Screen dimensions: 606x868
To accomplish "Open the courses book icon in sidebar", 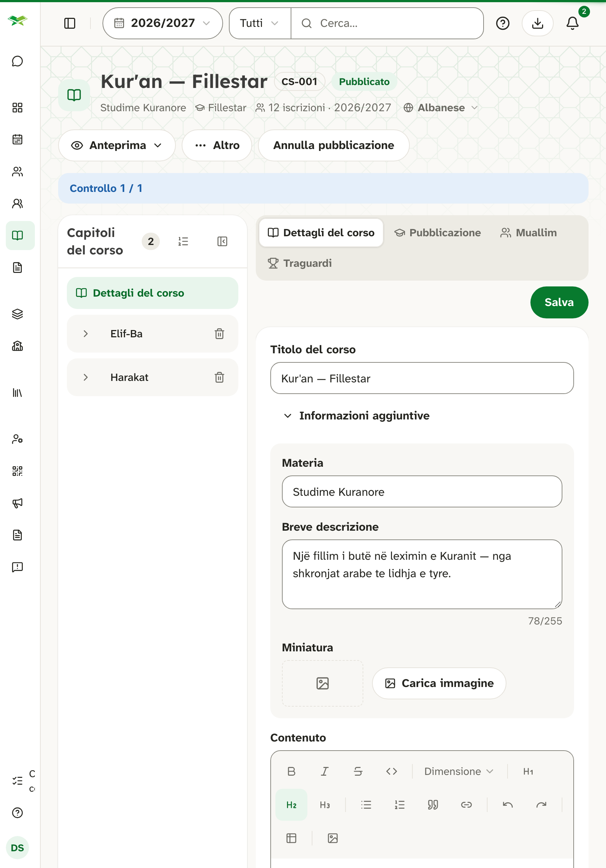I will pos(17,236).
